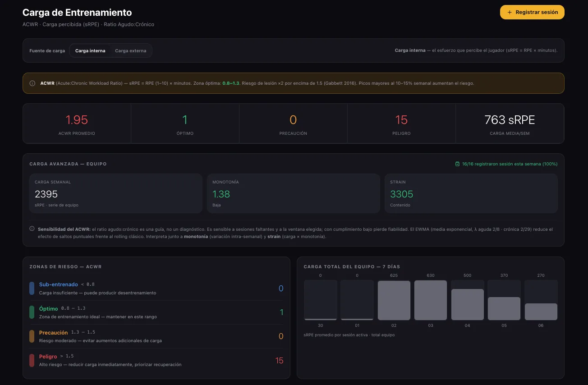Open the Monotonía 1.38 card
Screen dimensions: 588x385
point(294,193)
